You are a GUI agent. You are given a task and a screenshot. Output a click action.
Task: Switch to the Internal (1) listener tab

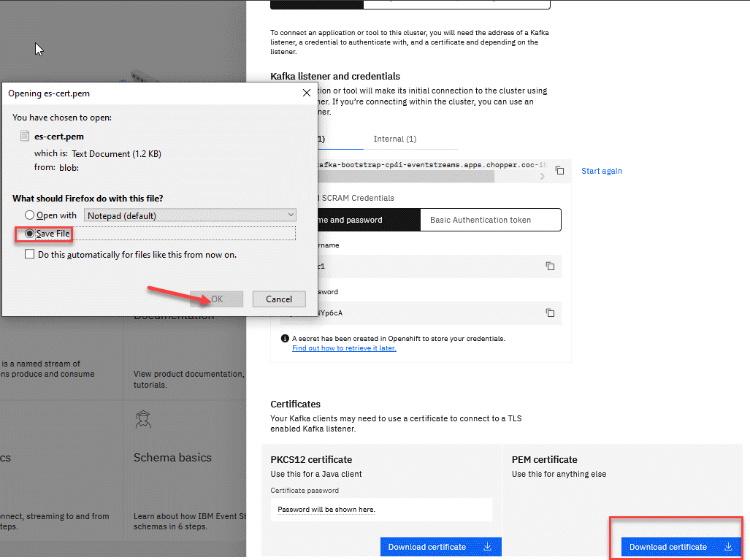coord(394,139)
